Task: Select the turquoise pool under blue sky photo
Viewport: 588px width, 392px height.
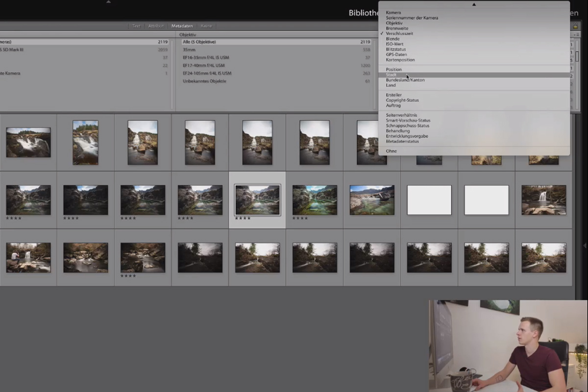Action: [372, 200]
